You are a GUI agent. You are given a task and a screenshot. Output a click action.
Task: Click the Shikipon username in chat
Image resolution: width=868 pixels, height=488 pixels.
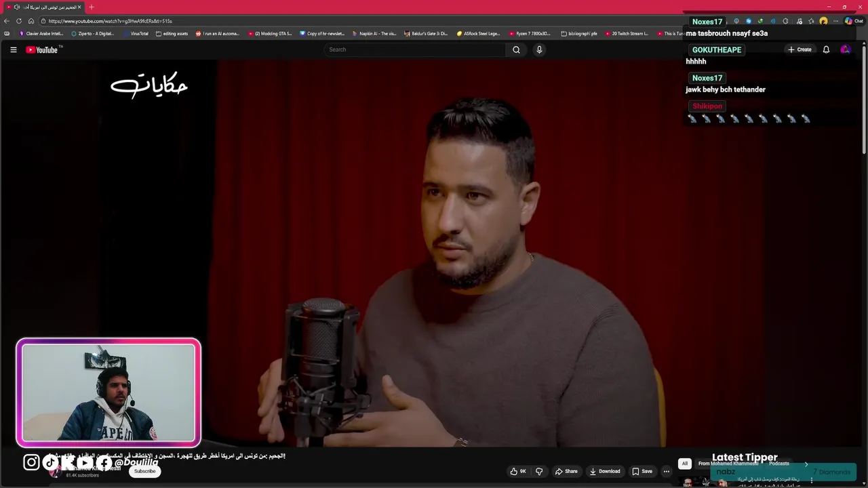pyautogui.click(x=707, y=106)
